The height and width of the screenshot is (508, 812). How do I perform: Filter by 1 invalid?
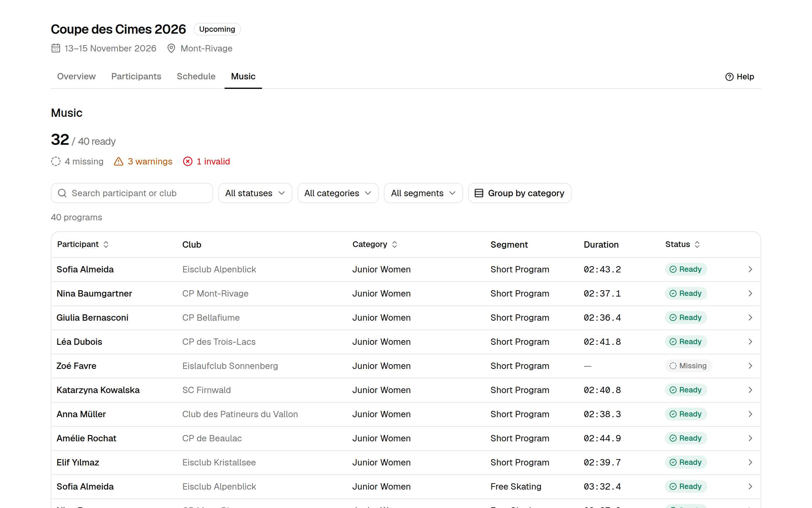tap(206, 162)
